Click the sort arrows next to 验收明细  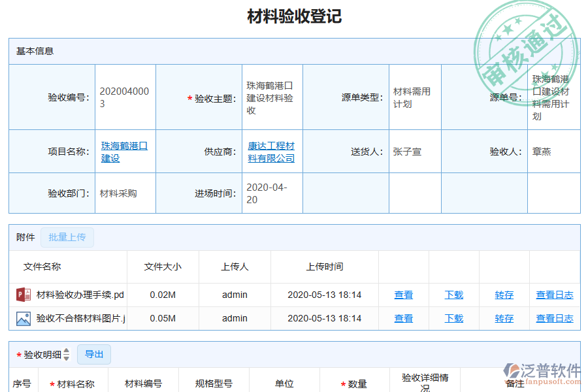pos(67,354)
